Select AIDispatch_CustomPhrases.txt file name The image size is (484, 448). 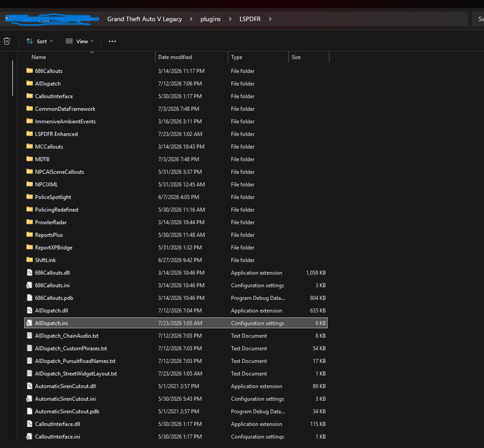click(71, 348)
